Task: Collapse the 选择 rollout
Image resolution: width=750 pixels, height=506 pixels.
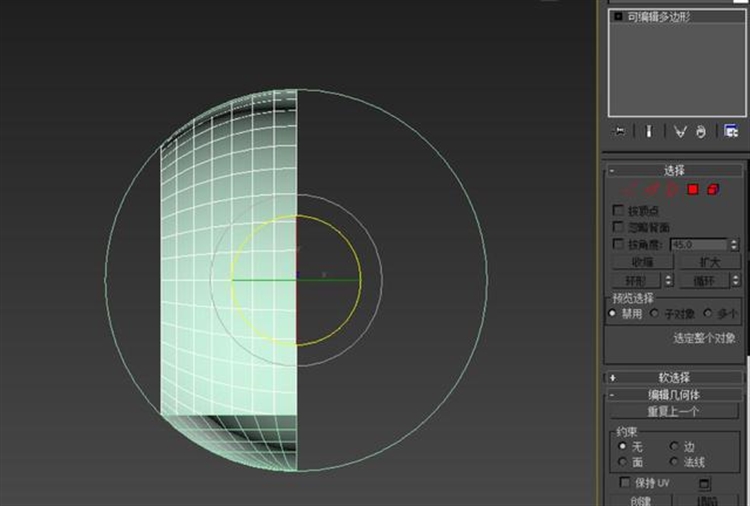Action: pos(674,170)
